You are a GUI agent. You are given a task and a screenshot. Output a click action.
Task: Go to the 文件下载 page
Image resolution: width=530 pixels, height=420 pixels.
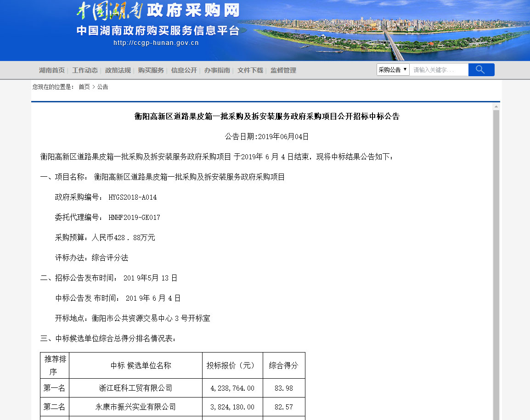tap(250, 70)
